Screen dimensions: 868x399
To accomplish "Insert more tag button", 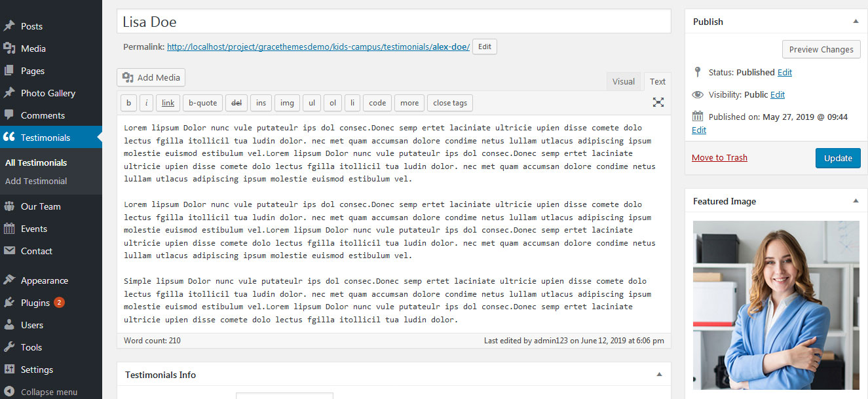I will pos(409,103).
